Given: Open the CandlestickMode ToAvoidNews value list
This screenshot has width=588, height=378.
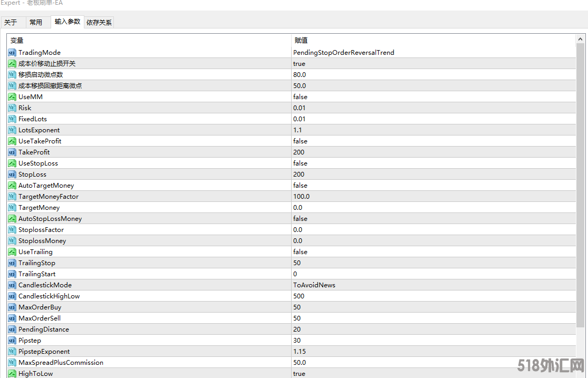Looking at the screenshot, I should [433, 285].
